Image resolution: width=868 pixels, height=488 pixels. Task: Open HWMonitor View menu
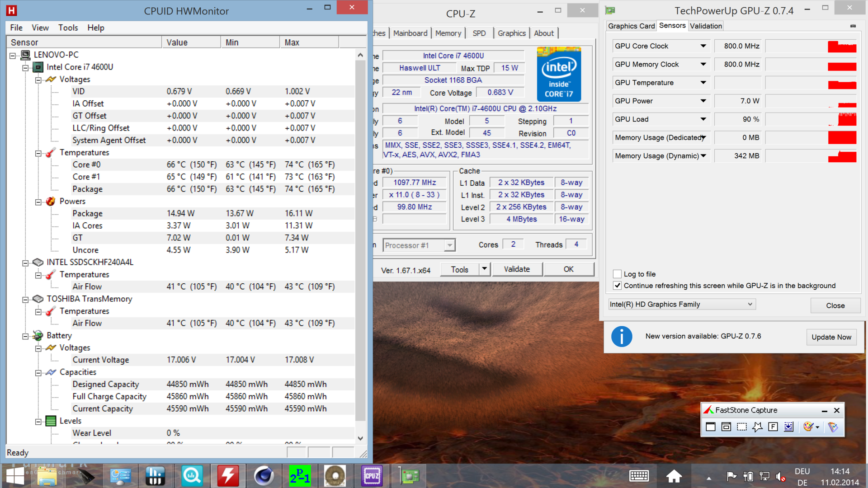pos(40,28)
